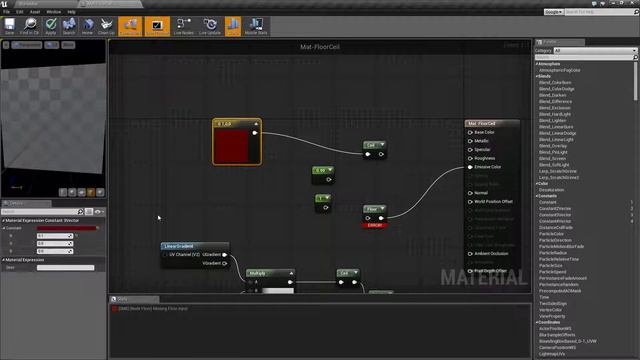Open the Help menu
This screenshot has height=360, width=640.
pos(71,12)
